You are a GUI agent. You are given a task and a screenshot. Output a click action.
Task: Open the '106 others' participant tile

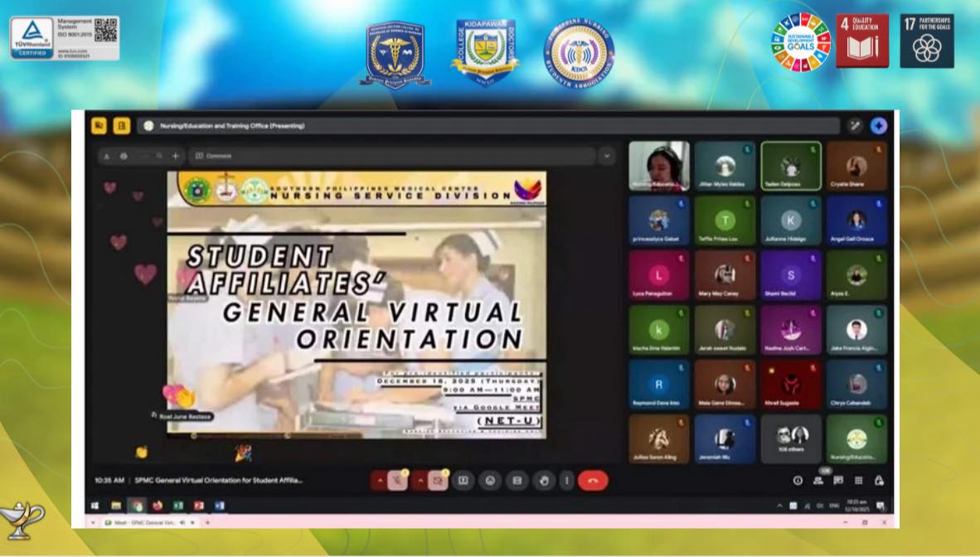(792, 439)
